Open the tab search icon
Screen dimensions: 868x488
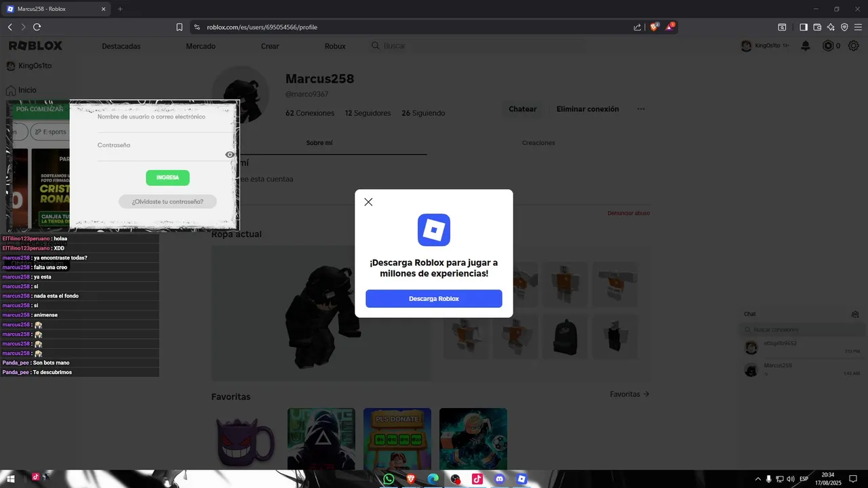click(x=782, y=27)
